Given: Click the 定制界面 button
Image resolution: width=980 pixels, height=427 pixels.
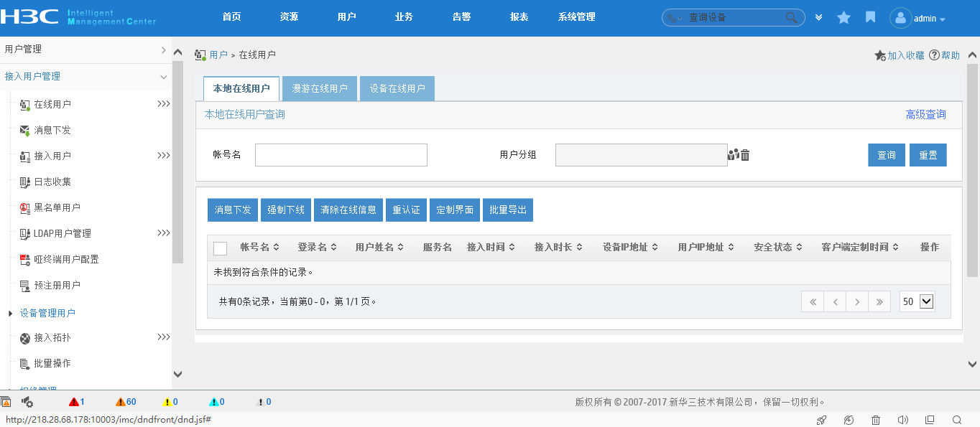Looking at the screenshot, I should [455, 210].
